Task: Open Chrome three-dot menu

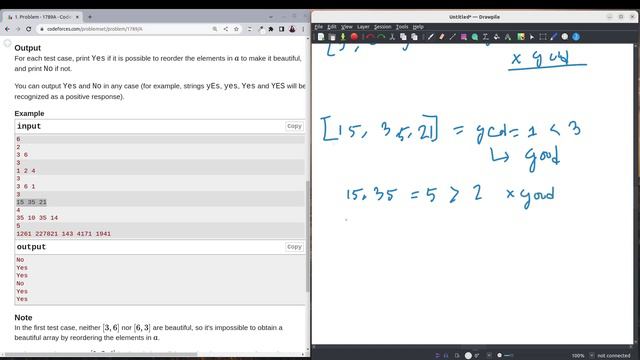Action: click(303, 29)
